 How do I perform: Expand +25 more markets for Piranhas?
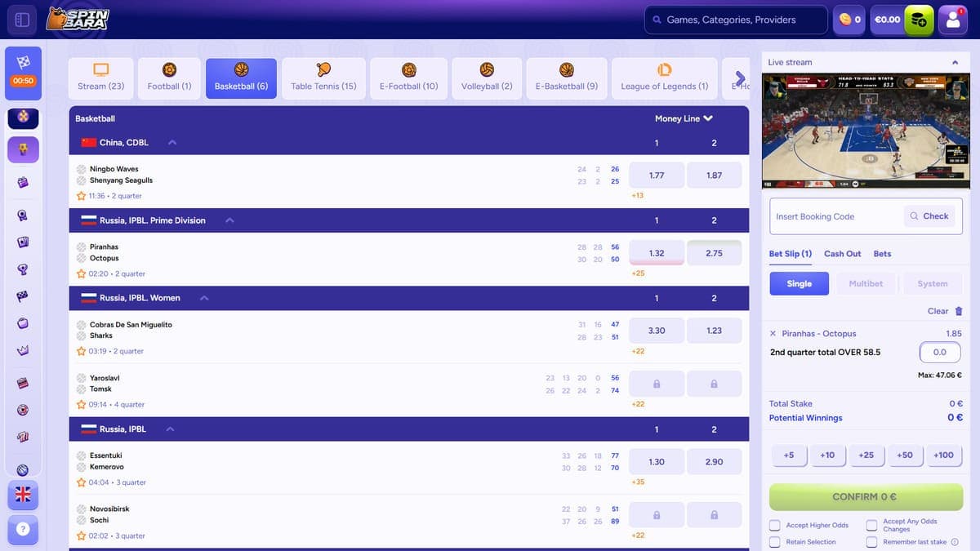[638, 273]
